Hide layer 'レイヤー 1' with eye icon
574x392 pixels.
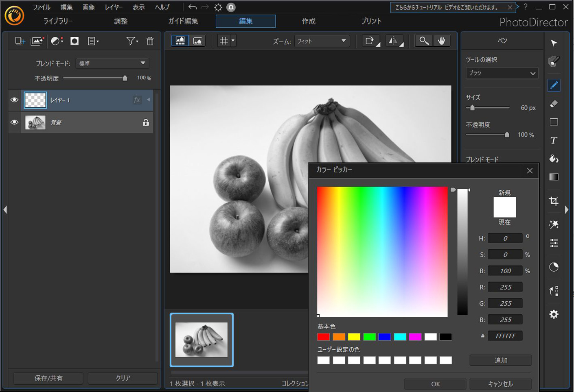14,100
